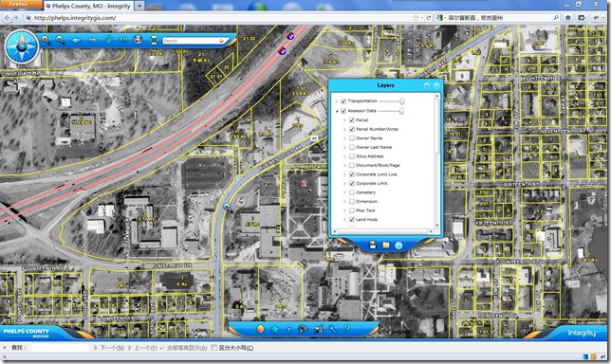Open the orange layers diamond icon

pos(260,329)
